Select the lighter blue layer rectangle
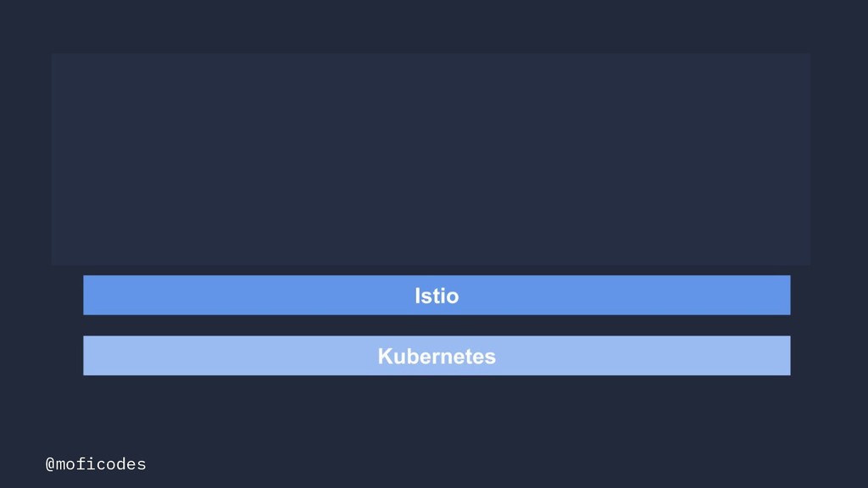 pyautogui.click(x=437, y=355)
